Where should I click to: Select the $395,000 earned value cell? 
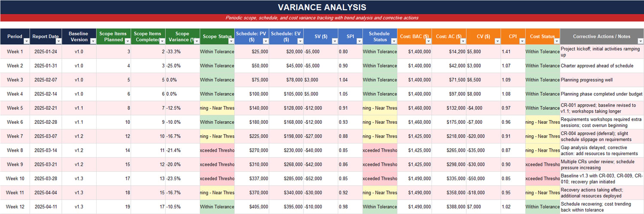pyautogui.click(x=286, y=207)
